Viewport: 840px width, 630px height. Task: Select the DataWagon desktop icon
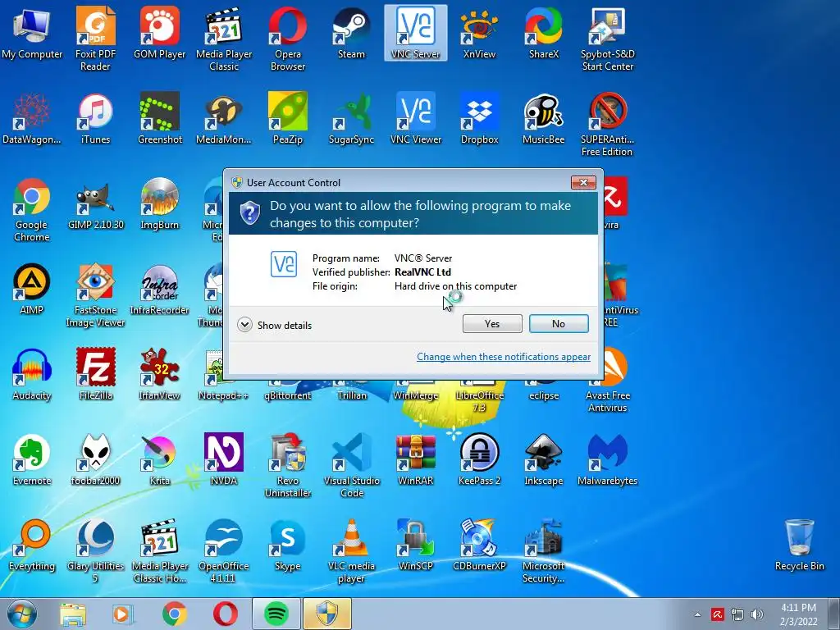pos(32,118)
